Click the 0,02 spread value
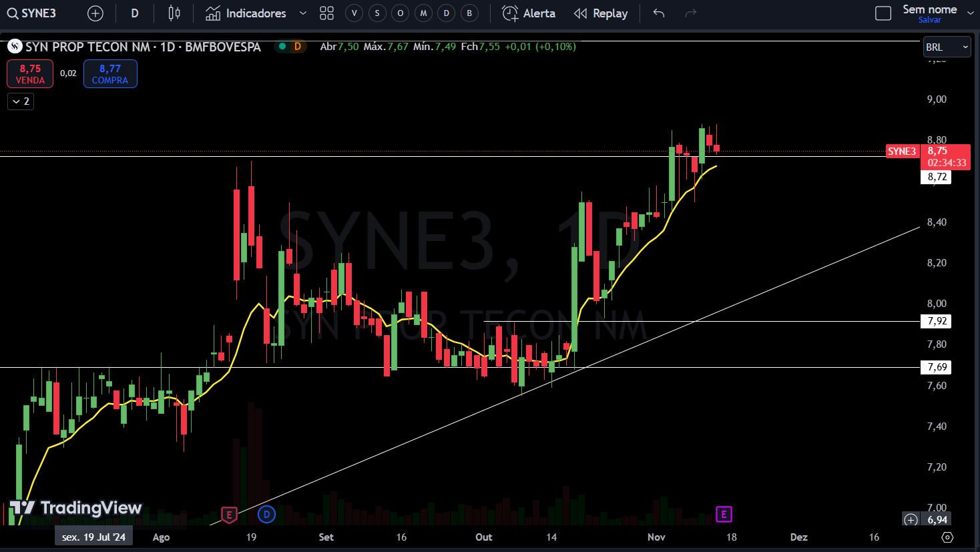The height and width of the screenshot is (552, 980). pos(68,73)
